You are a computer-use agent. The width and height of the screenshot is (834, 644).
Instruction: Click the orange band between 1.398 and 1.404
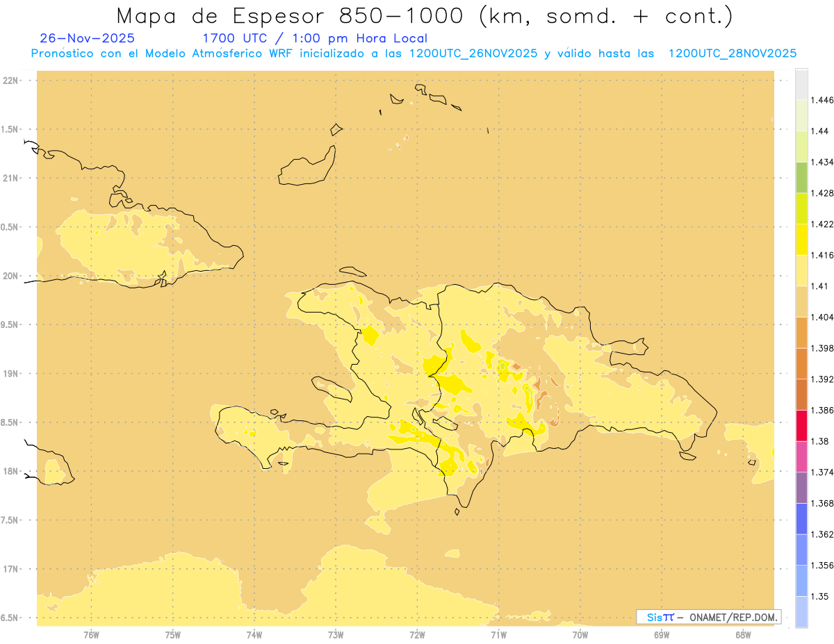[x=801, y=333]
